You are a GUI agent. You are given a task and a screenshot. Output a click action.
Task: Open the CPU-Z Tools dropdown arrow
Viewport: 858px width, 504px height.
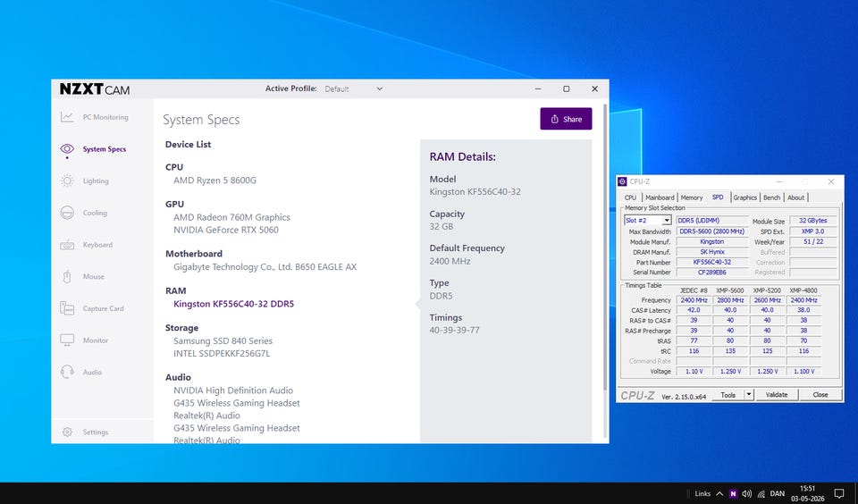[749, 395]
